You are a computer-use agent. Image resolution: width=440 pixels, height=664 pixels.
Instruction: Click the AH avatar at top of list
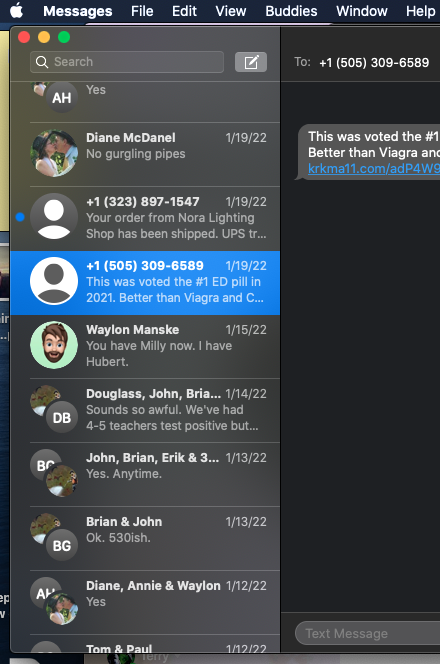click(62, 98)
